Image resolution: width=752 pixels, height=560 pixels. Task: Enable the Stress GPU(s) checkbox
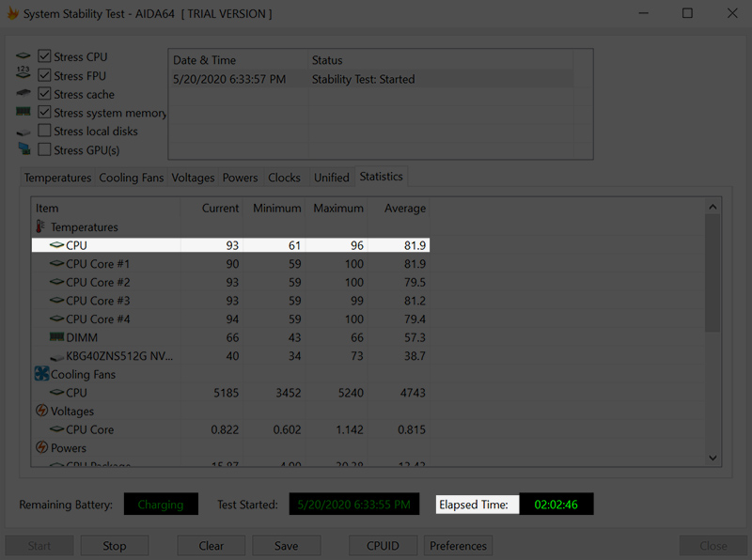pyautogui.click(x=44, y=149)
